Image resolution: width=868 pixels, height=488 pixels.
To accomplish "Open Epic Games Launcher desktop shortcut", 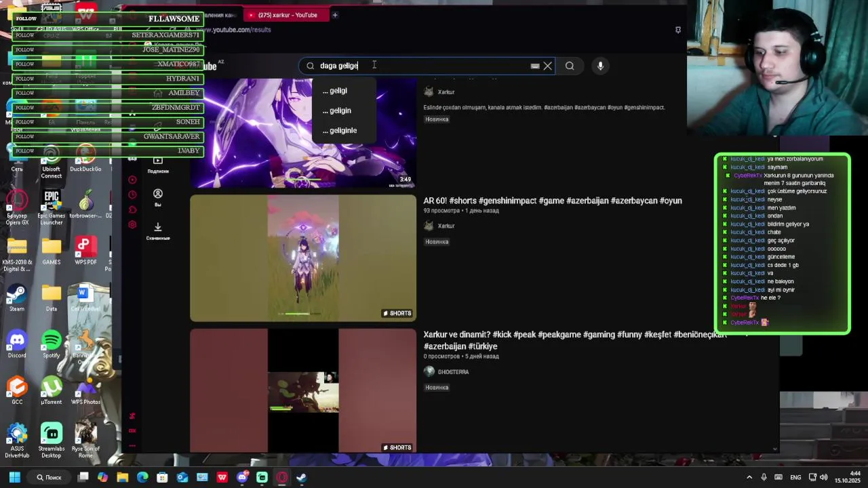I will pos(52,208).
